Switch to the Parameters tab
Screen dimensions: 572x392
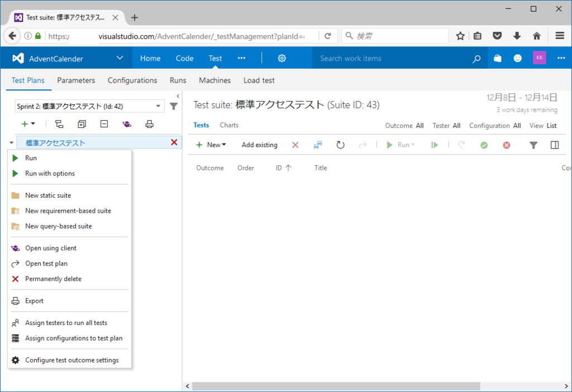click(x=76, y=80)
